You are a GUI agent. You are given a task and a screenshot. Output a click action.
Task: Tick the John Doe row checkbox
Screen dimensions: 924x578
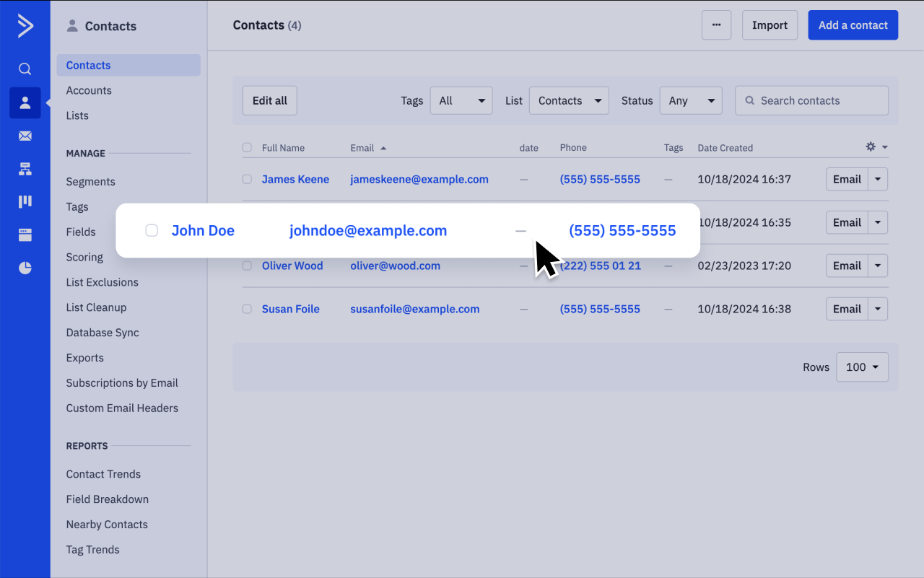152,230
